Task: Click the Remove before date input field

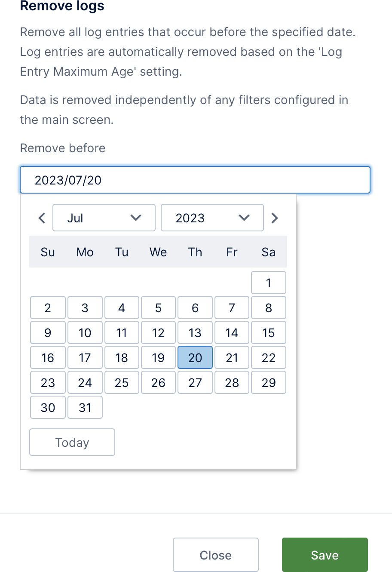Action: click(x=195, y=179)
